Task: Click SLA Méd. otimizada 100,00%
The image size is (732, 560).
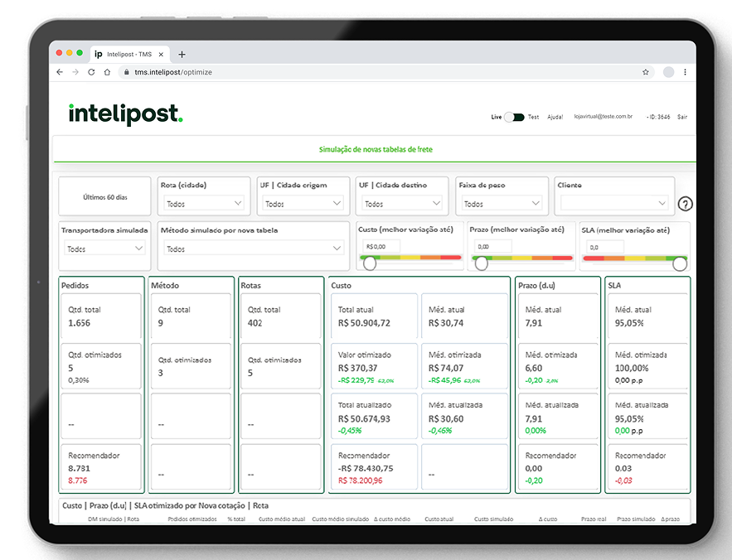Action: [632, 368]
